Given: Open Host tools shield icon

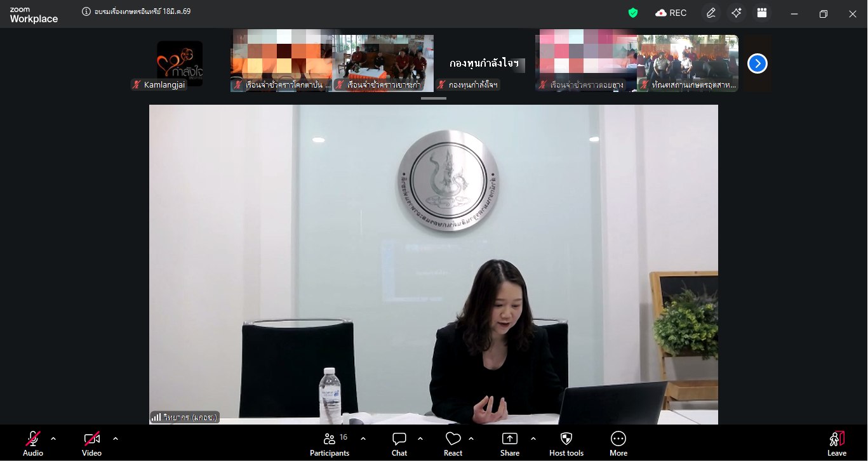Looking at the screenshot, I should [566, 443].
